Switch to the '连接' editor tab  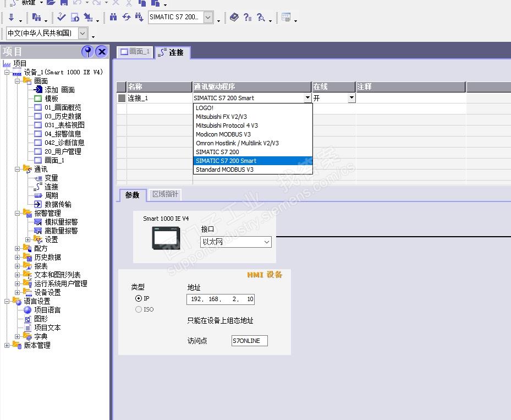172,52
